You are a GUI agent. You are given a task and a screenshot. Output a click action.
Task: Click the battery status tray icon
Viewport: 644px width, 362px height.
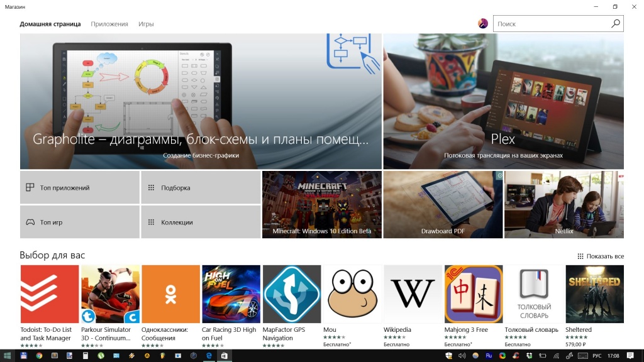(x=543, y=356)
